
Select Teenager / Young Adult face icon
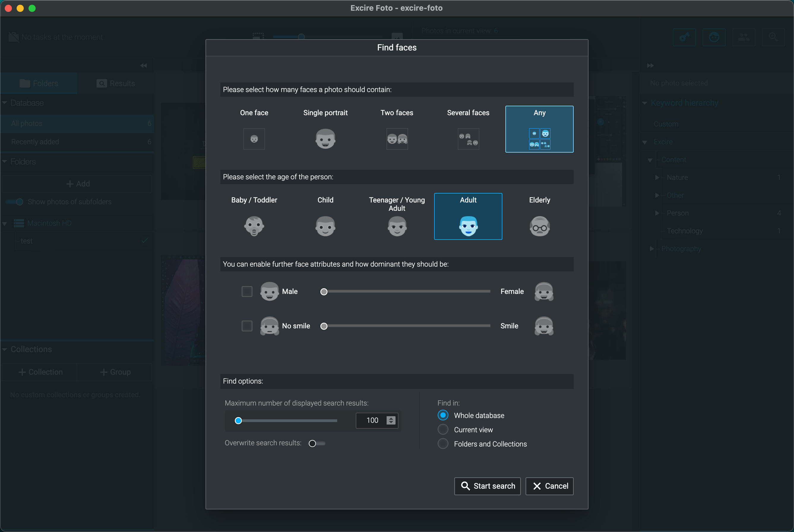(397, 226)
